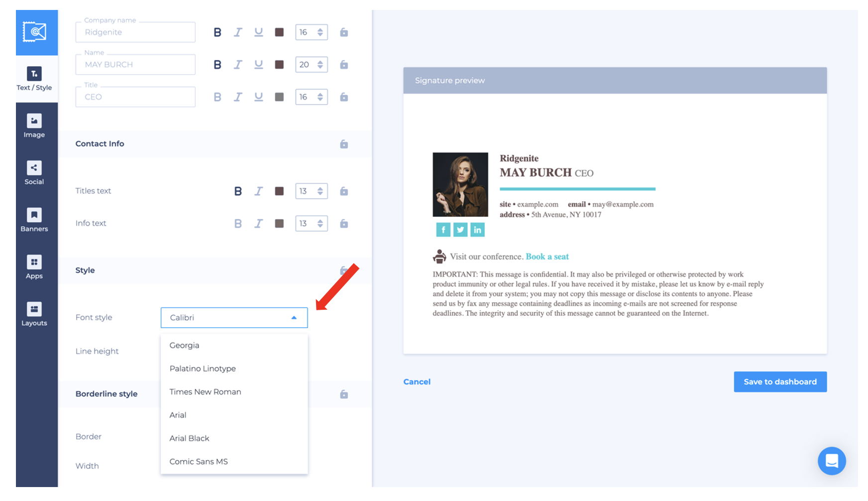
Task: Select Georgia from the font list
Action: click(x=184, y=345)
